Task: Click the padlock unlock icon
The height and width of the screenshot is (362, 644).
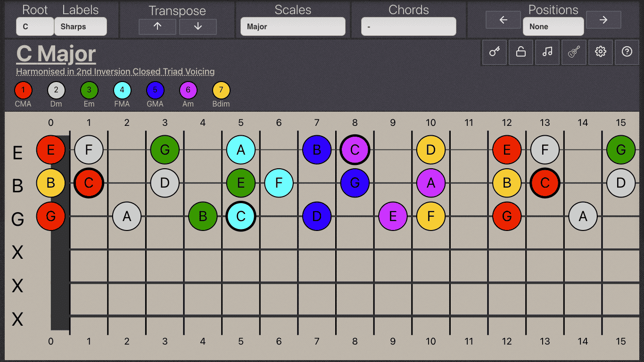Action: (x=520, y=52)
